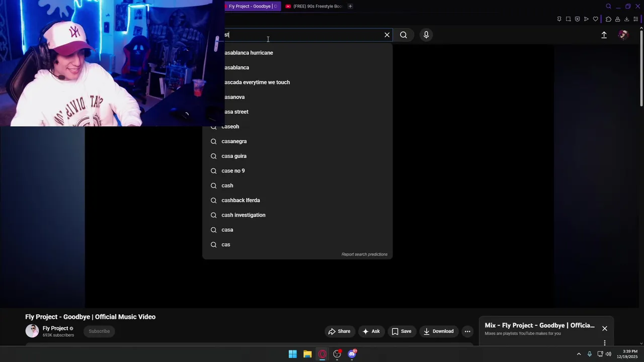Click the Ask button under the video
This screenshot has width=644, height=362.
(371, 331)
